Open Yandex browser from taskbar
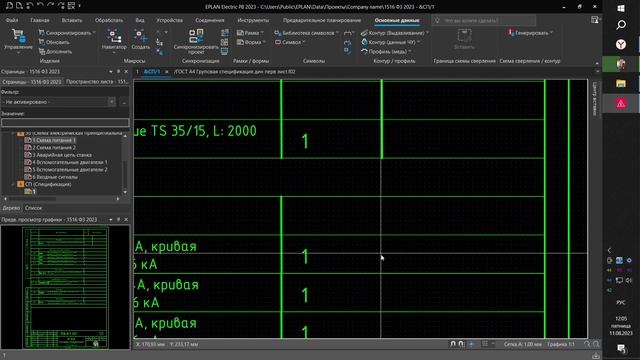640x360 pixels. coord(621,44)
